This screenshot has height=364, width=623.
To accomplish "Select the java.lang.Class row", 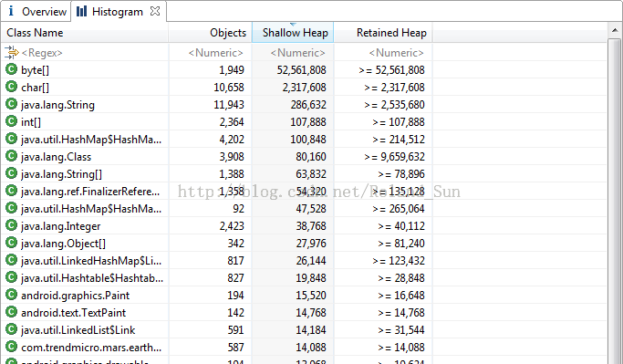I will point(304,157).
